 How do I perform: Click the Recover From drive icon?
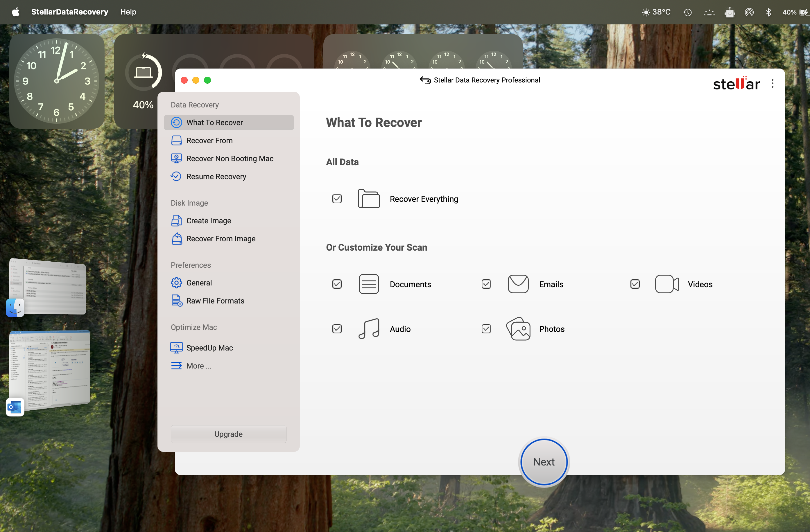[x=176, y=141]
